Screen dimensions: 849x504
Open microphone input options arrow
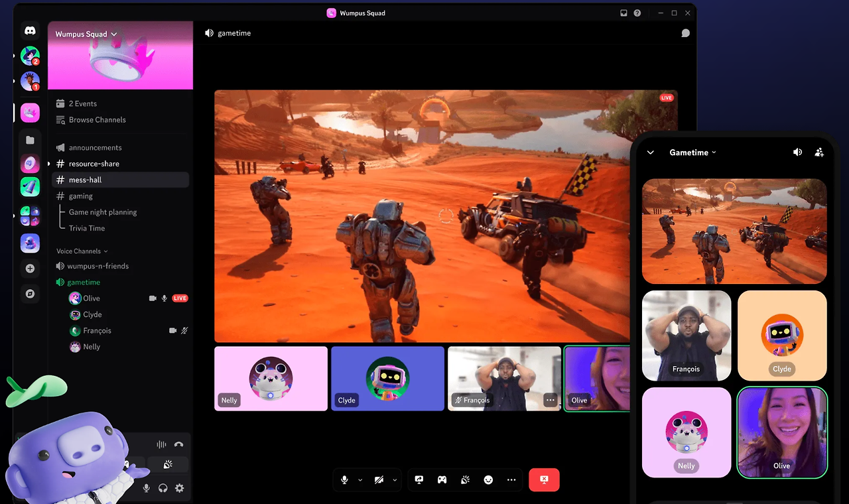point(360,479)
